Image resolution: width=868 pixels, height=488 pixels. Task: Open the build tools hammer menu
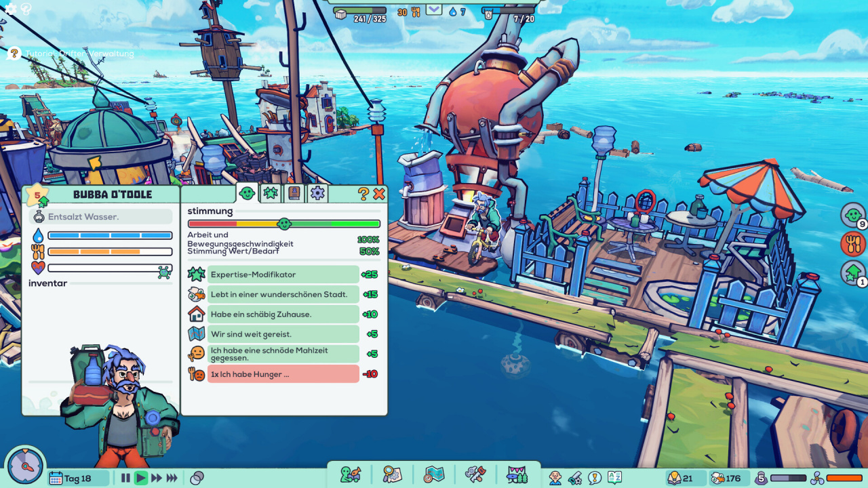tap(475, 474)
